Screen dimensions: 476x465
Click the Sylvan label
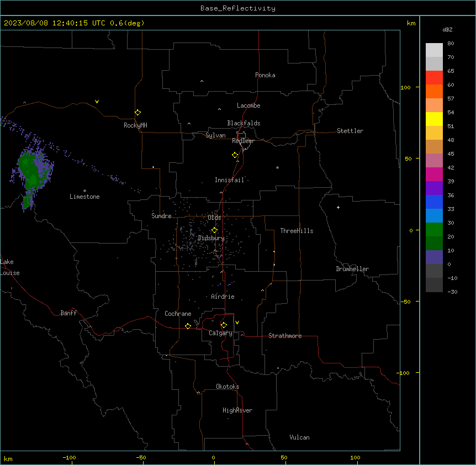pyautogui.click(x=215, y=135)
